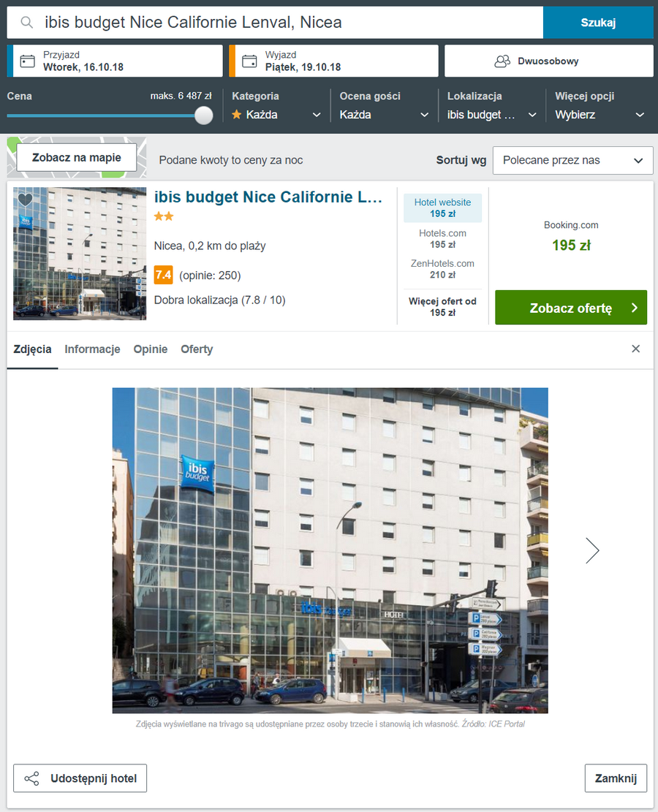This screenshot has width=658, height=812.
Task: Click the guests icon beside Dwuosobowy
Action: point(502,61)
